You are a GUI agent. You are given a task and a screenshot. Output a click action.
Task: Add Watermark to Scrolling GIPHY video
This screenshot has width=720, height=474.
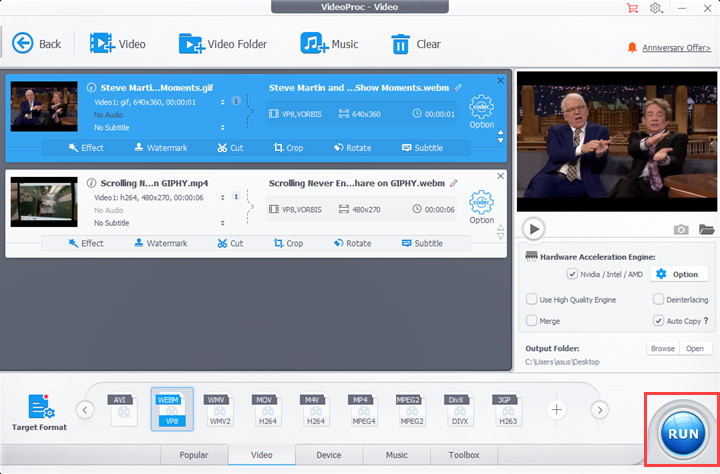[161, 243]
